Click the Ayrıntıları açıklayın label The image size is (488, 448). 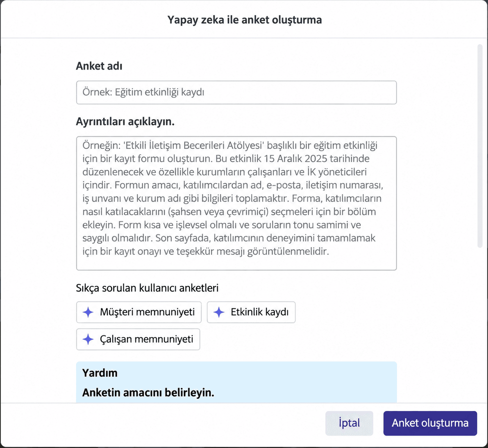[125, 122]
